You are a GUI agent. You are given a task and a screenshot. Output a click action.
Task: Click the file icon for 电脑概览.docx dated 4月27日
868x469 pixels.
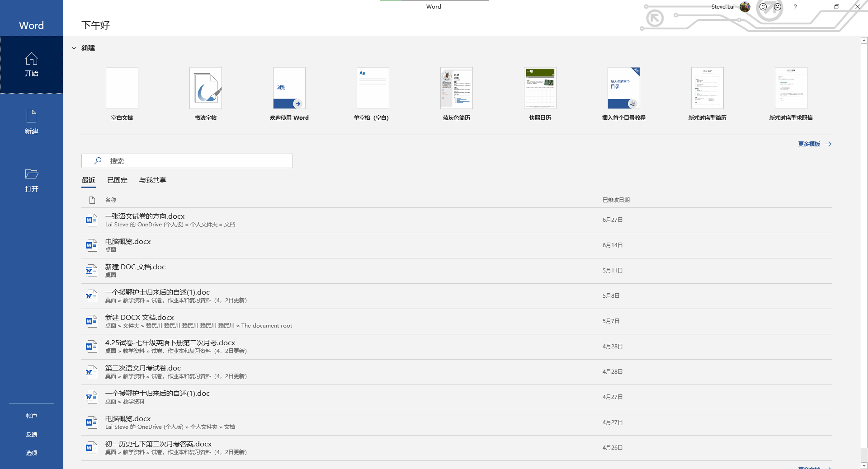(91, 422)
